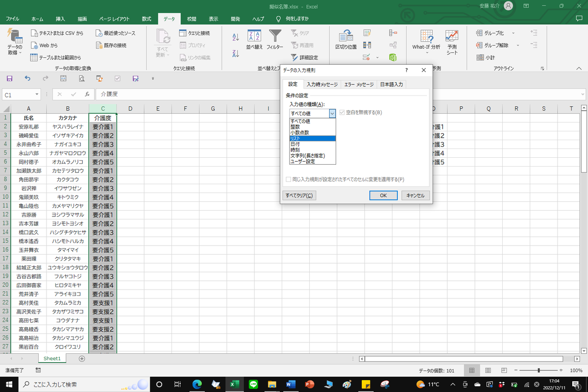This screenshot has height=392, width=588.
Task: Undo via the quick access toolbar
Action: [27, 78]
